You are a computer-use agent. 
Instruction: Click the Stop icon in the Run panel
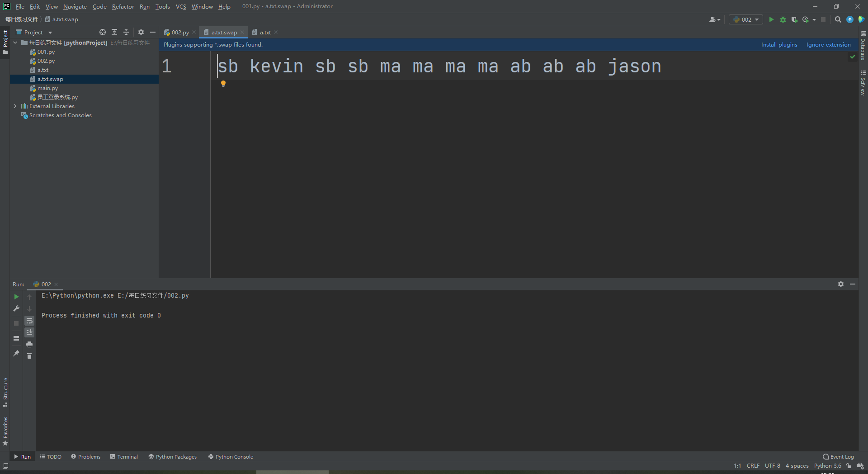16,323
